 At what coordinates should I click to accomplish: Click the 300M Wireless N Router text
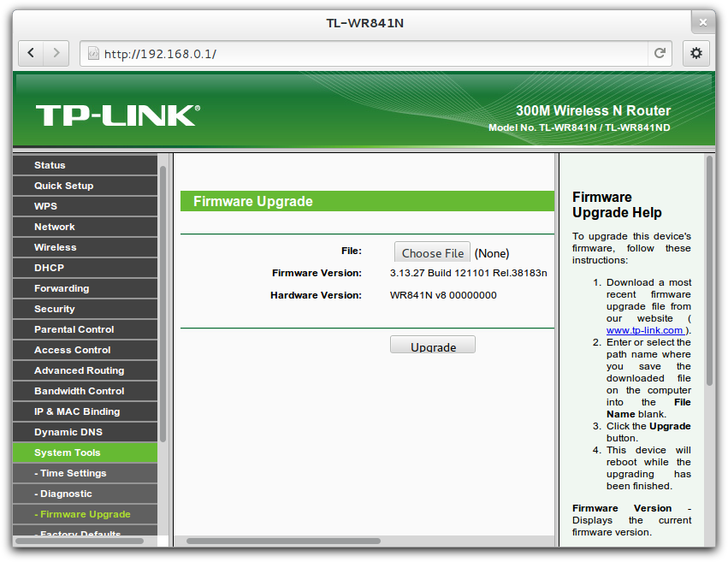[593, 110]
